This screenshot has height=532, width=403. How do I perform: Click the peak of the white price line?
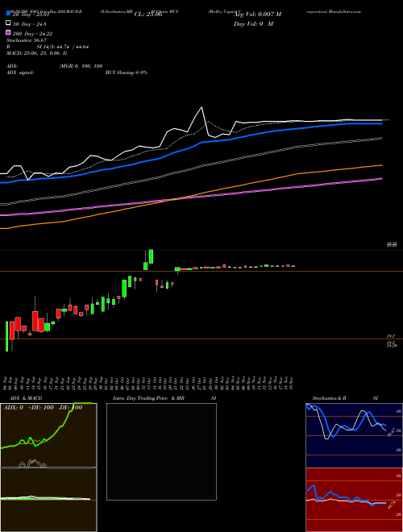[201, 107]
